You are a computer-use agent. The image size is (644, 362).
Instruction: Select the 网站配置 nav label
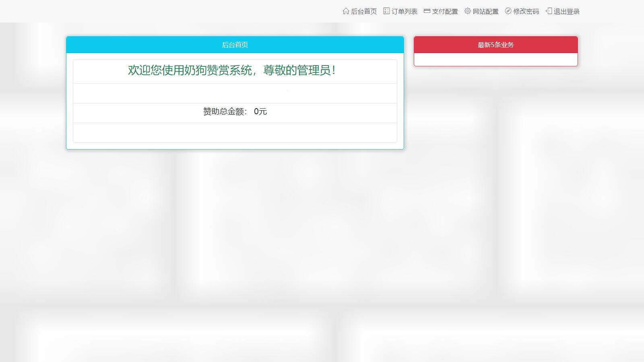(x=485, y=12)
